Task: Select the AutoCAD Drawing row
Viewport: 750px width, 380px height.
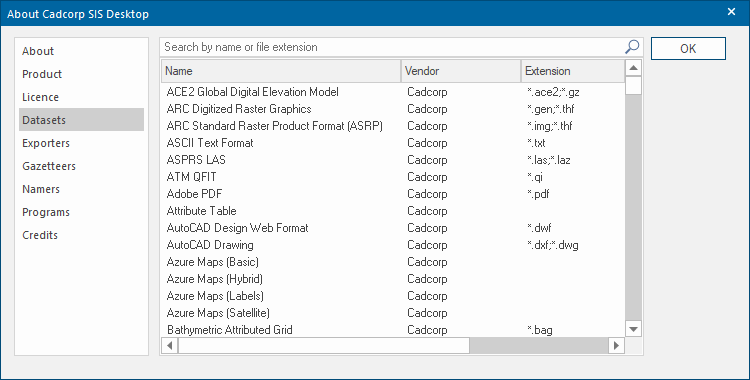Action: (x=393, y=245)
